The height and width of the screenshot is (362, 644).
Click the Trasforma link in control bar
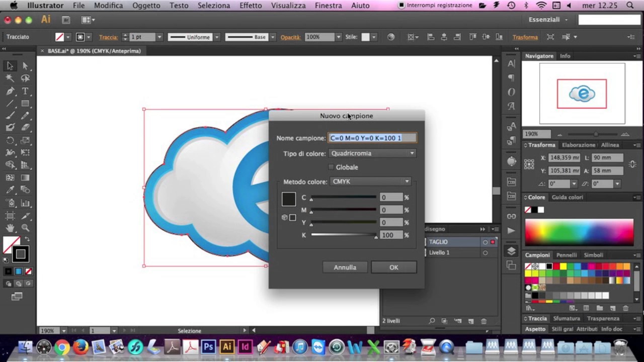(x=525, y=37)
